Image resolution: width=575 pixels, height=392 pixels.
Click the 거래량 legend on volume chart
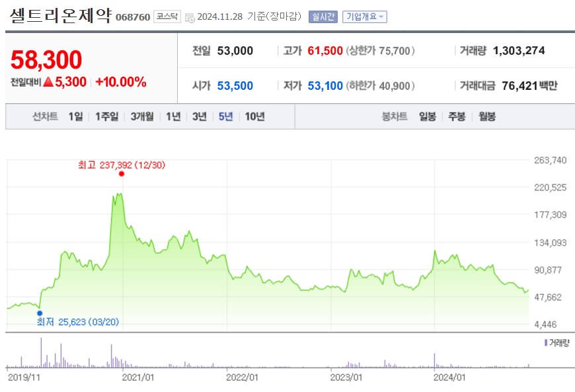pyautogui.click(x=556, y=343)
